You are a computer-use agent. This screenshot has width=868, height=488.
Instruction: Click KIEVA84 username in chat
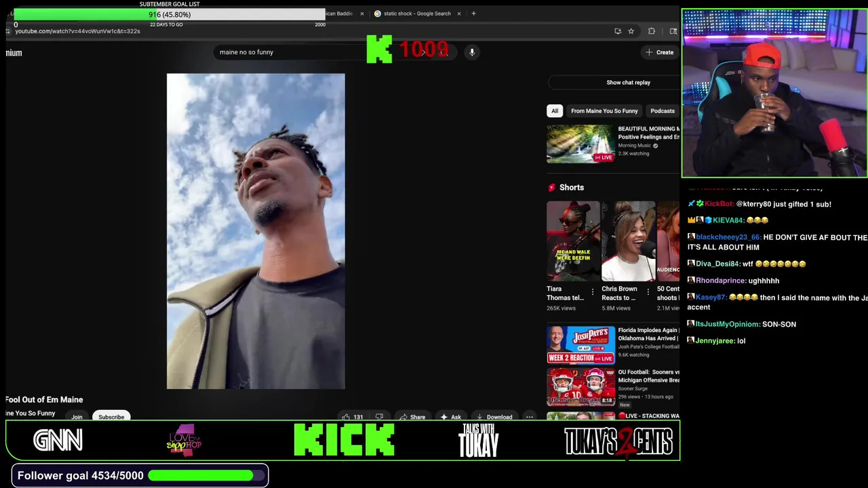pos(728,220)
